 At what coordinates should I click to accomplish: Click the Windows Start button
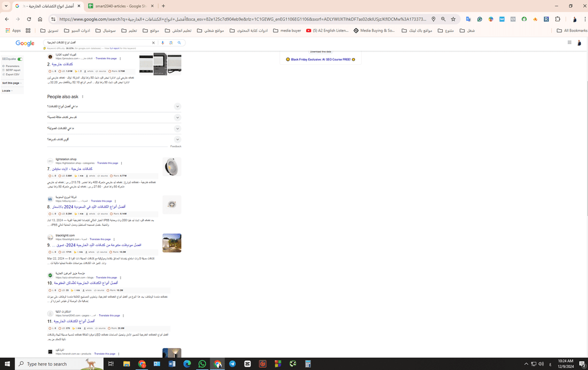click(7, 364)
